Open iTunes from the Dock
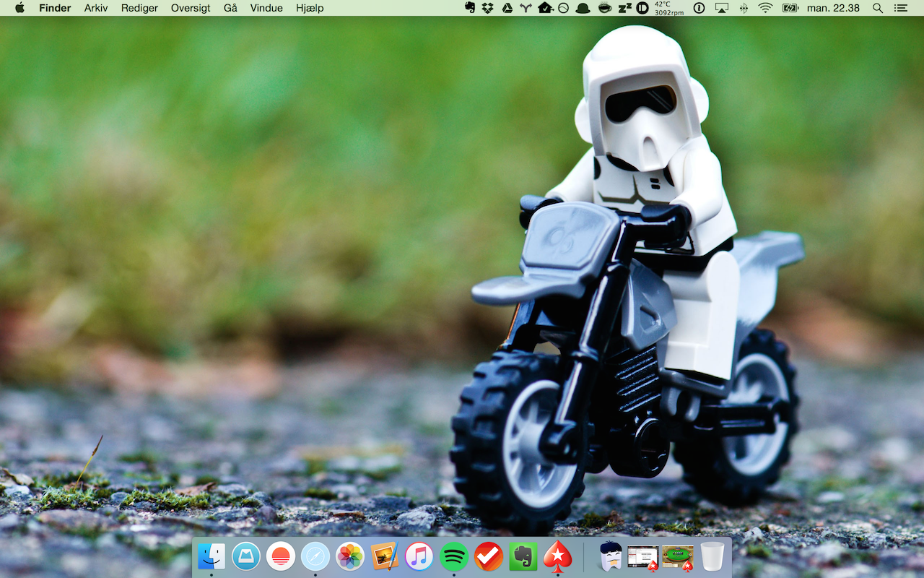Screen dimensions: 924x578 419,556
